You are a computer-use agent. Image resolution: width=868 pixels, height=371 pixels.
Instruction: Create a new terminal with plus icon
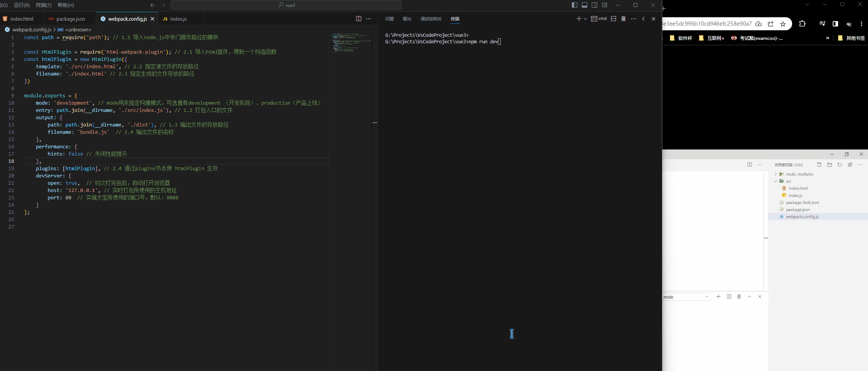point(579,19)
